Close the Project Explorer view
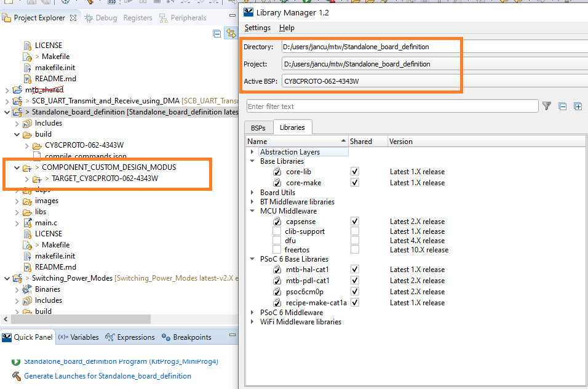This screenshot has width=588, height=389. pyautogui.click(x=73, y=18)
